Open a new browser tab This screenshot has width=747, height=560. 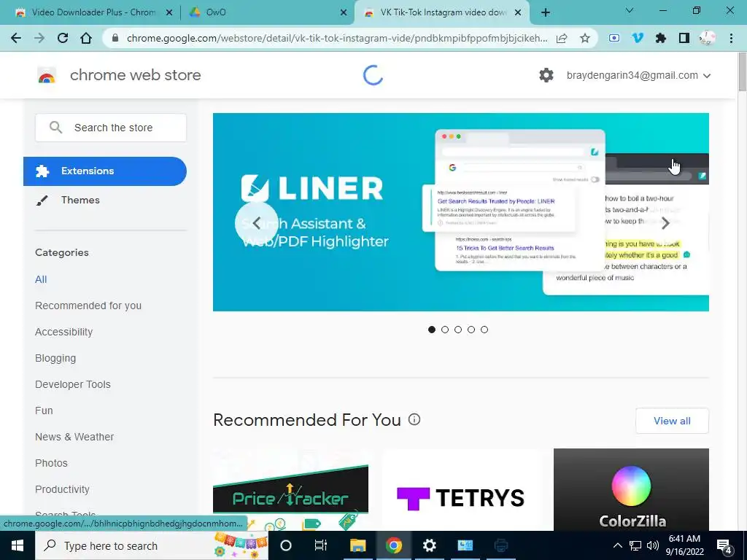[546, 12]
